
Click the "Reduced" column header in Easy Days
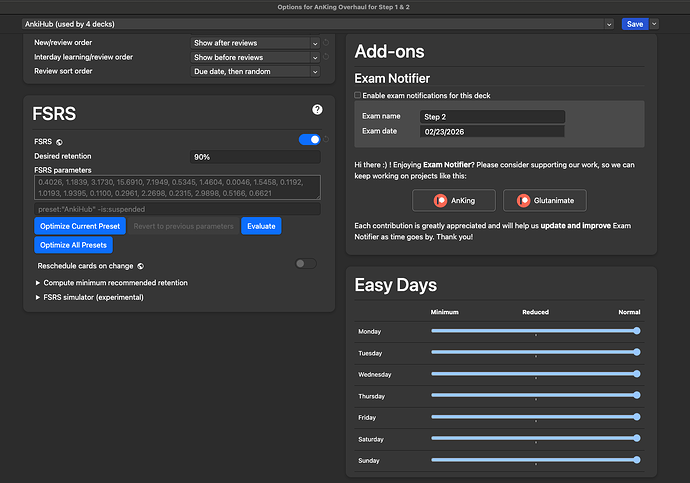tap(536, 312)
